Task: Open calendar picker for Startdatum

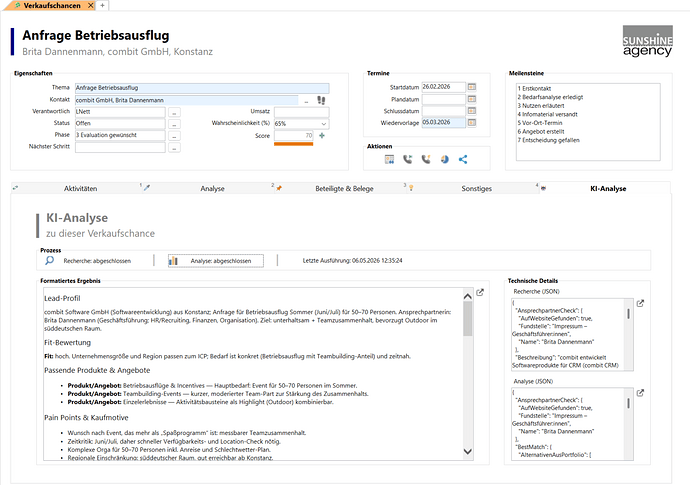Action: pyautogui.click(x=472, y=87)
